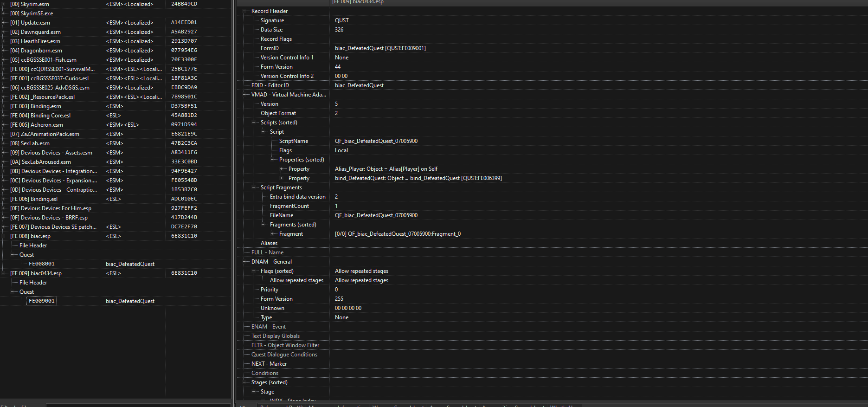Select the Devious Devices SE patch plugin

coord(53,227)
